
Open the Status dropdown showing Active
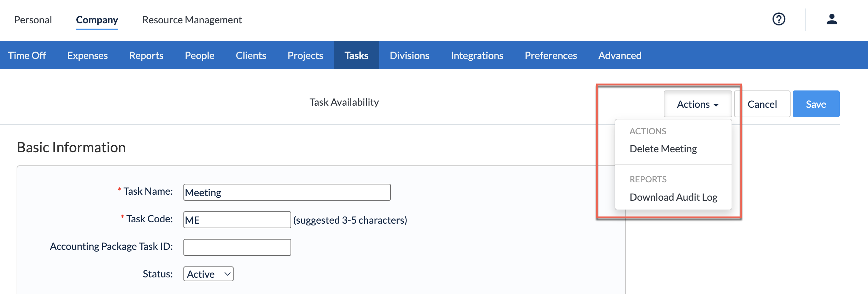[x=209, y=274]
